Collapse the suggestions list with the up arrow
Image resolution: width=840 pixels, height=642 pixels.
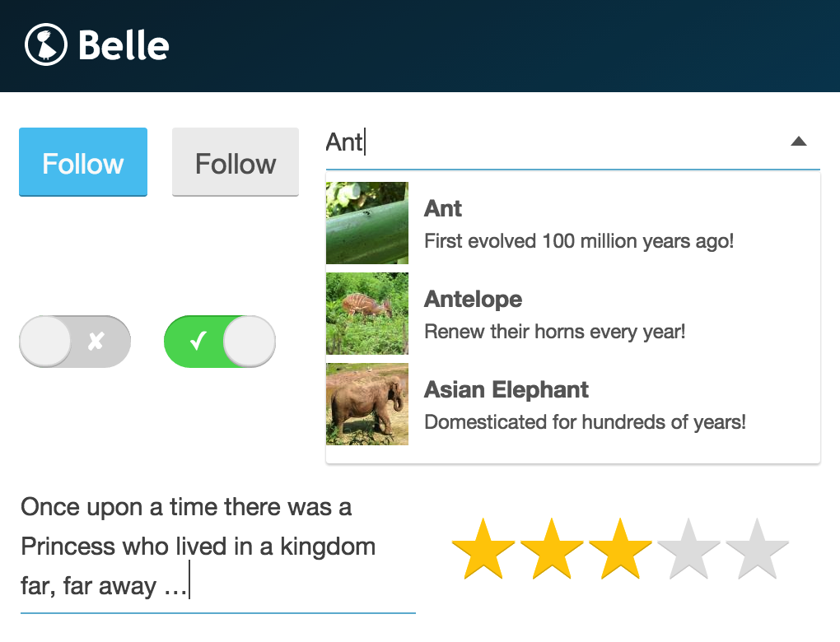point(798,142)
